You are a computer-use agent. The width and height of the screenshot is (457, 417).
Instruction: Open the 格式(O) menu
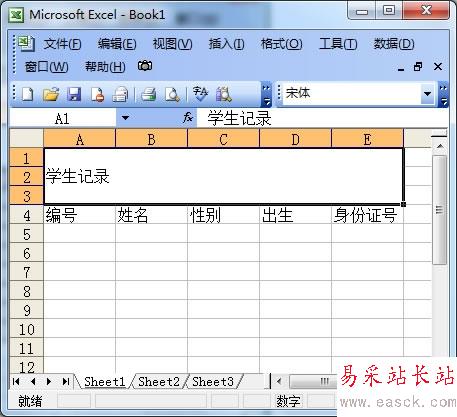282,44
